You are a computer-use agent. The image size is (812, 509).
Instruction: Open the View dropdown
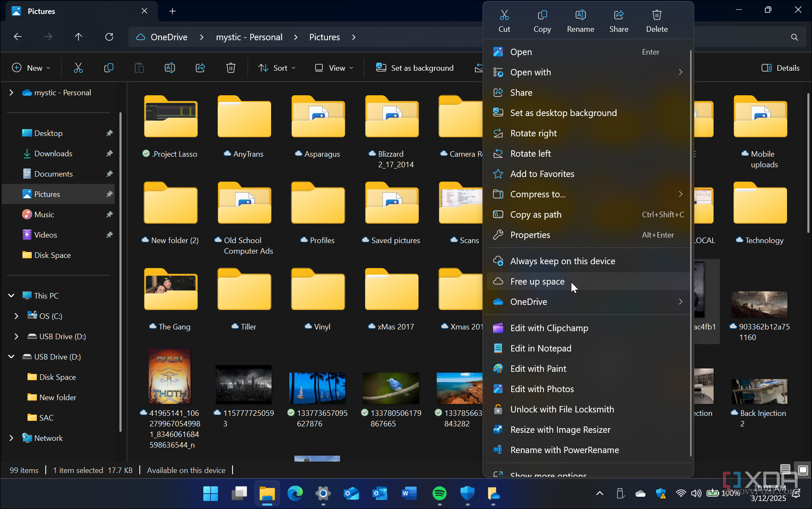(334, 68)
